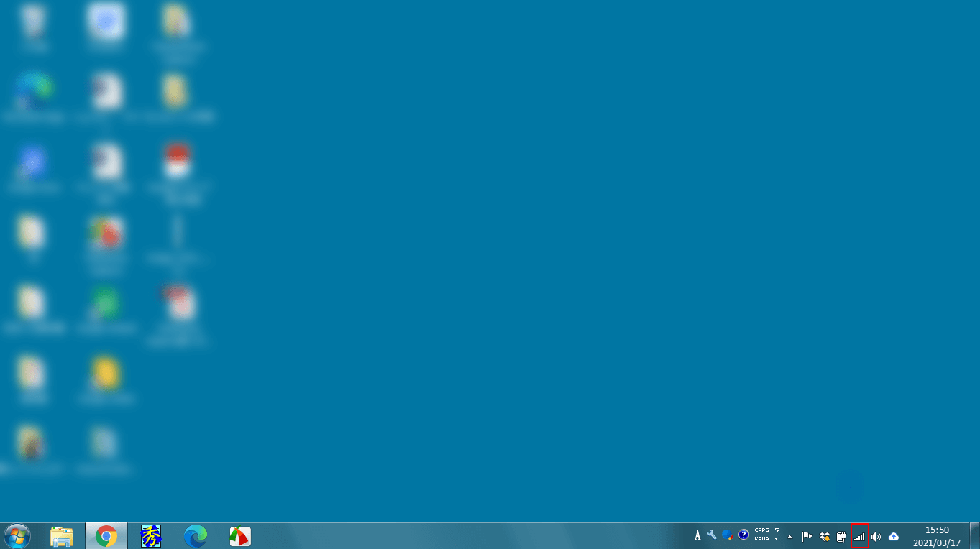980x549 pixels.
Task: Launch Microsoft Edge from the taskbar
Action: pos(196,536)
